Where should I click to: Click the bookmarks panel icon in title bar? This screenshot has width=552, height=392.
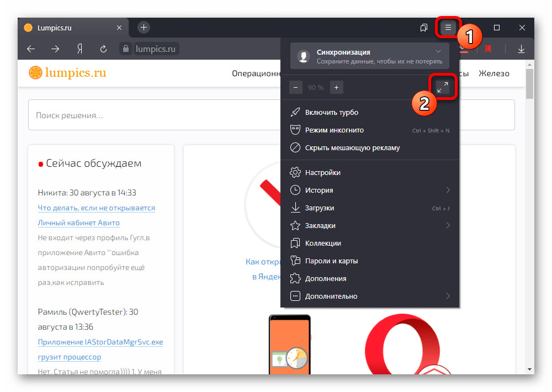coord(424,28)
